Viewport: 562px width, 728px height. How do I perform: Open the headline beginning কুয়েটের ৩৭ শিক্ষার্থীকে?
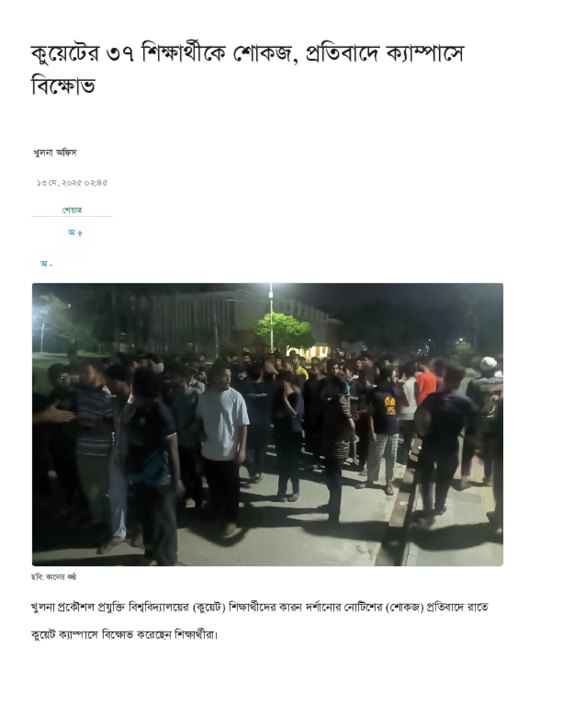coord(248,70)
